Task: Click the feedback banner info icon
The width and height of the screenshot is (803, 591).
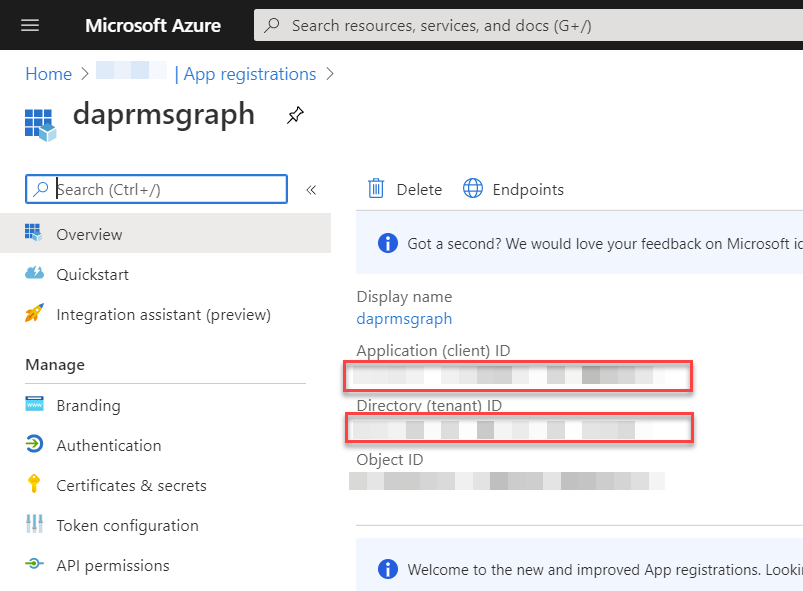Action: (388, 243)
